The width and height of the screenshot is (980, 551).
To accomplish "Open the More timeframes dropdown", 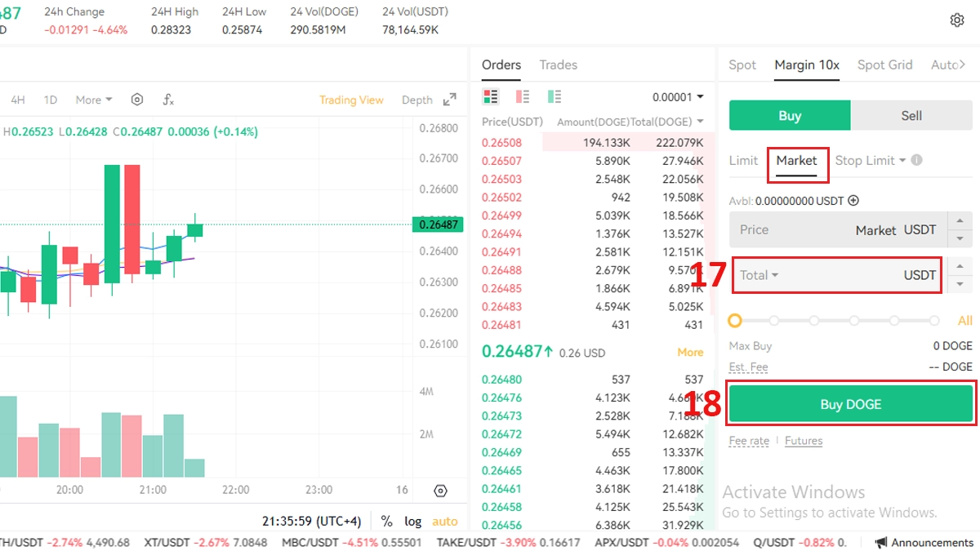I will pos(94,100).
